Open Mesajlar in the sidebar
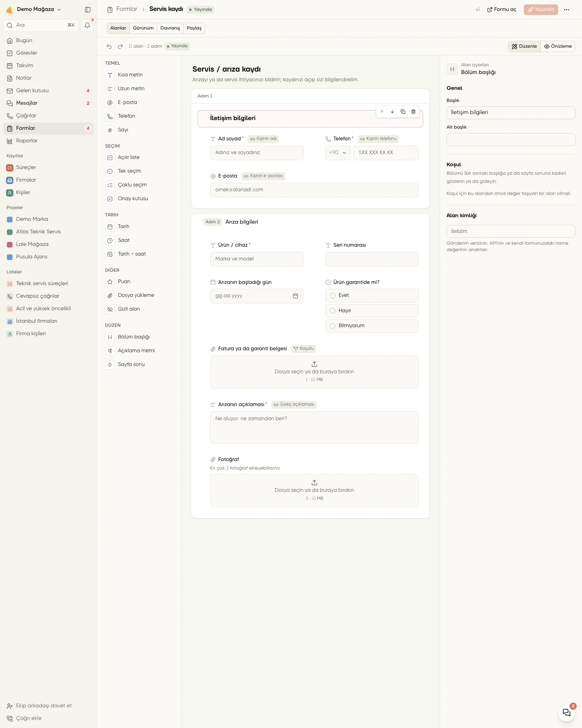The width and height of the screenshot is (582, 728). tap(48, 103)
